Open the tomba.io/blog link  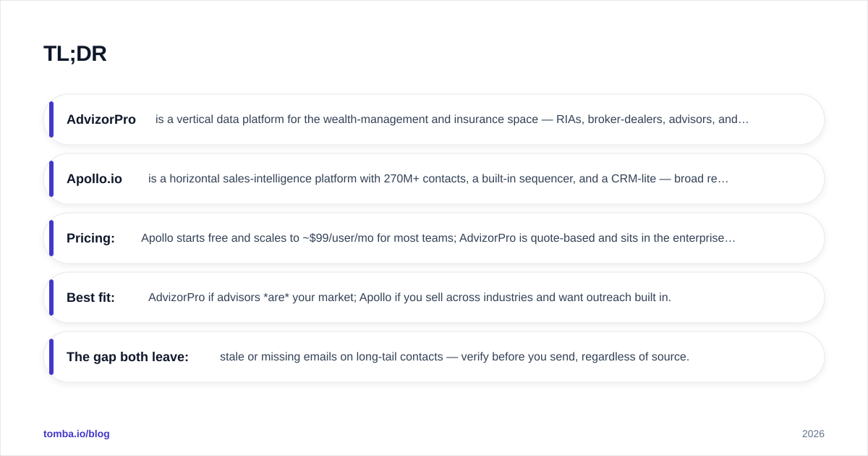click(x=77, y=434)
